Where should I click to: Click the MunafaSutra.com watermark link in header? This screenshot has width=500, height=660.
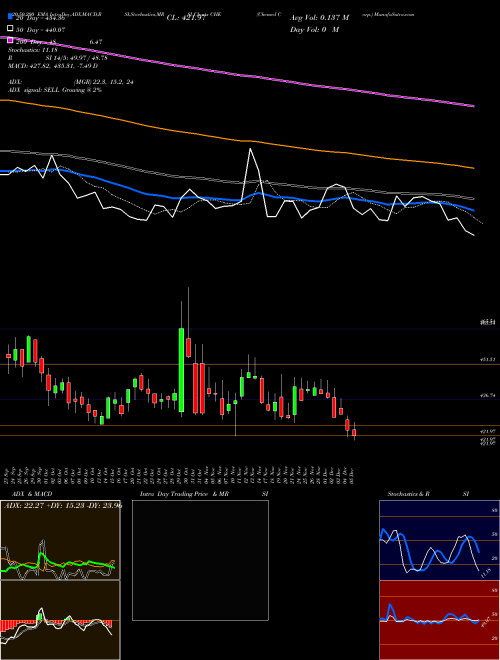pyautogui.click(x=394, y=14)
